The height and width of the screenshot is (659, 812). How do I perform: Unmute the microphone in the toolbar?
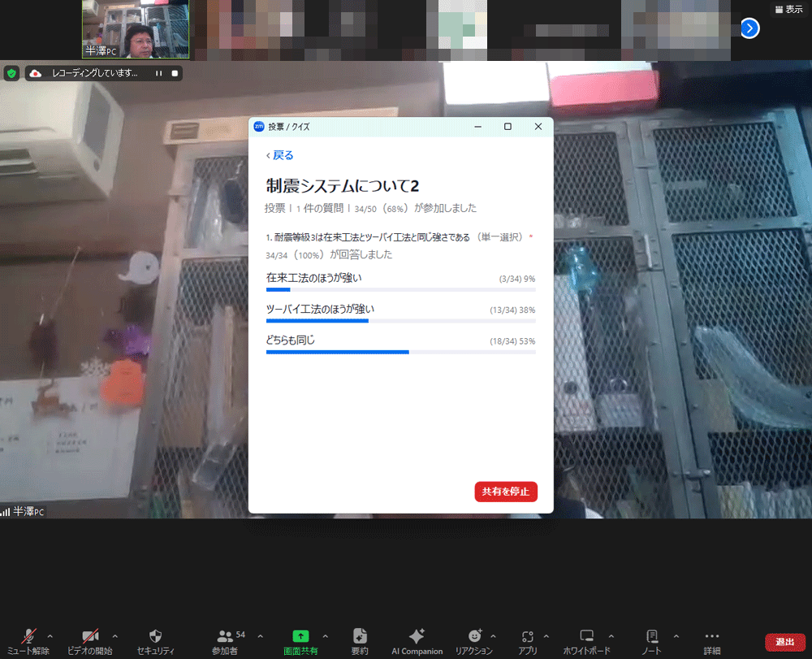tap(28, 637)
